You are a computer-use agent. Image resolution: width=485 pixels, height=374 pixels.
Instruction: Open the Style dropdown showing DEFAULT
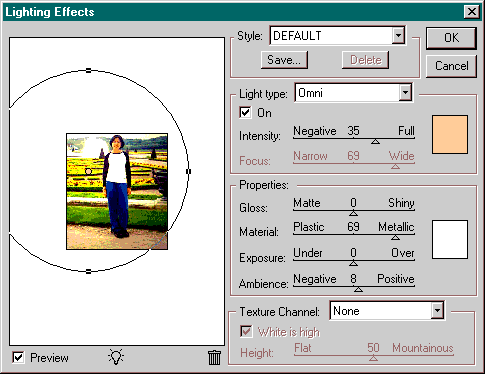(x=338, y=35)
